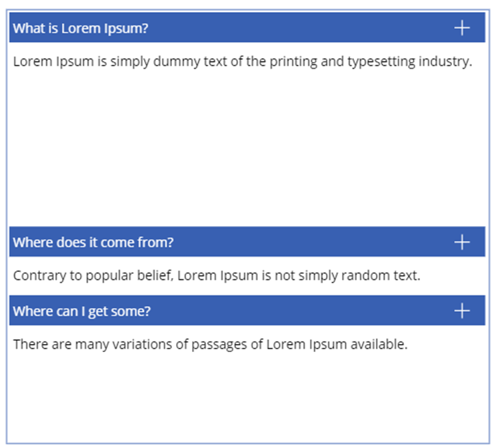This screenshot has width=496, height=448.
Task: Click the blank white space under the first answer
Action: (247, 147)
